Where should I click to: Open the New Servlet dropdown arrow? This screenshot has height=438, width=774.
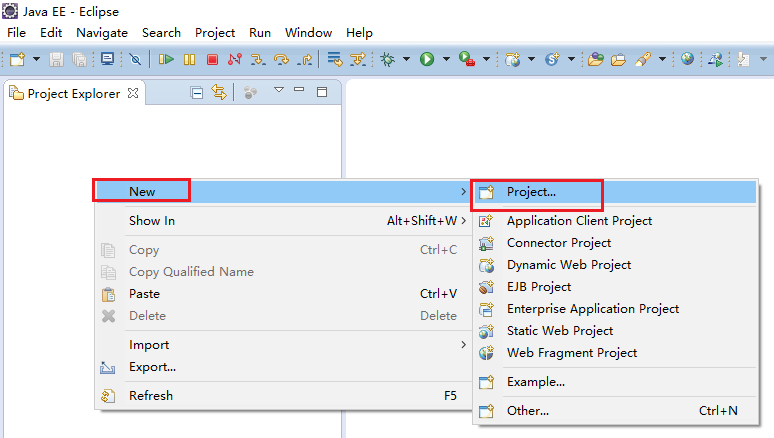coord(572,59)
